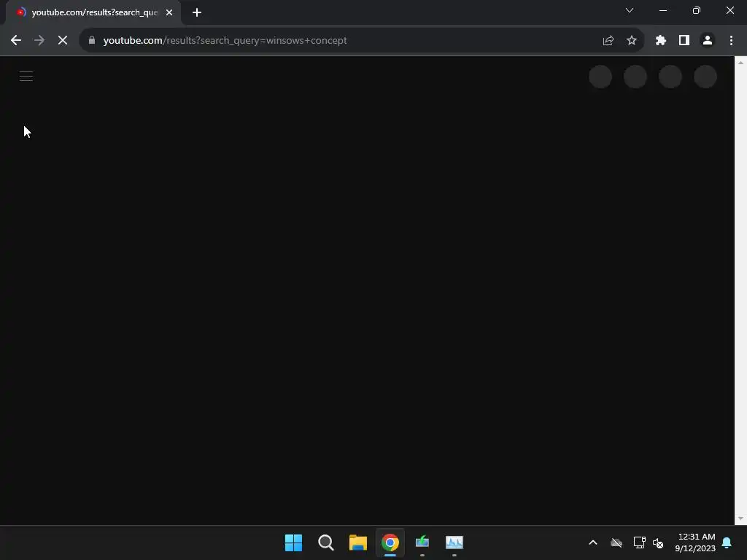Open File Explorer from taskbar
Viewport: 747px width, 560px height.
[357, 542]
